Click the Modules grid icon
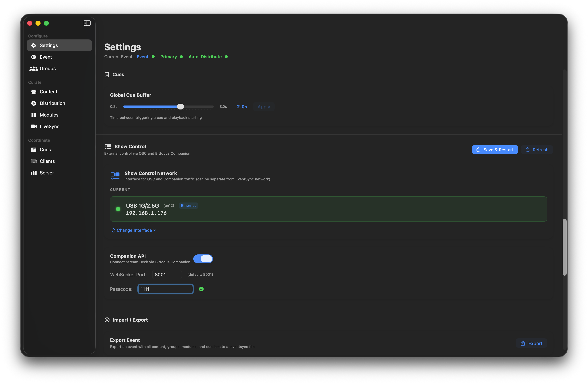 tap(34, 115)
